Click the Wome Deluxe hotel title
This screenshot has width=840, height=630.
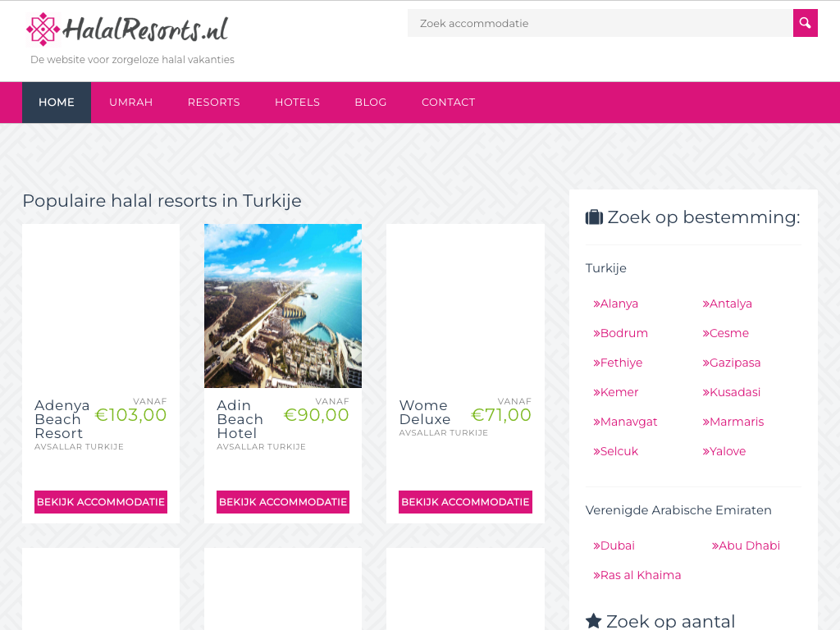424,412
